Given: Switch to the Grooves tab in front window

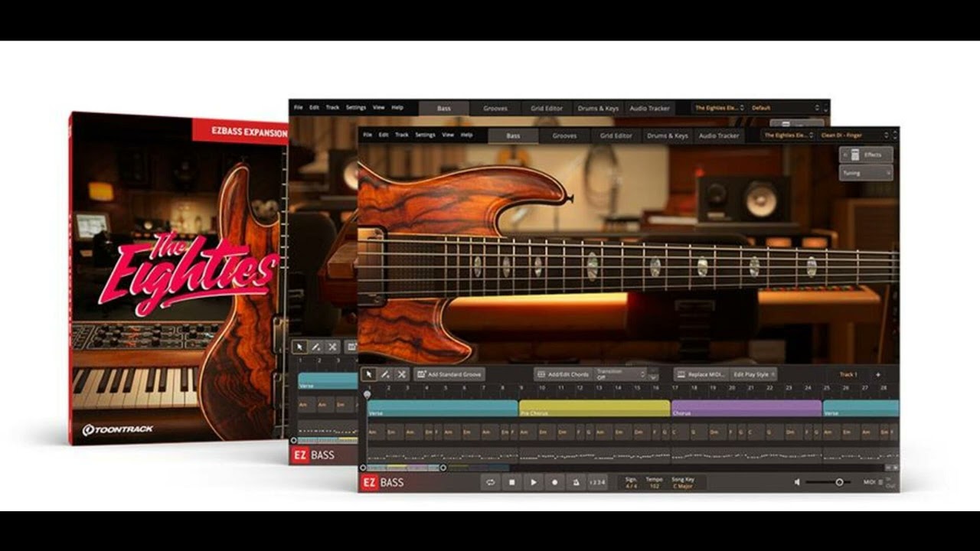Looking at the screenshot, I should (x=564, y=135).
